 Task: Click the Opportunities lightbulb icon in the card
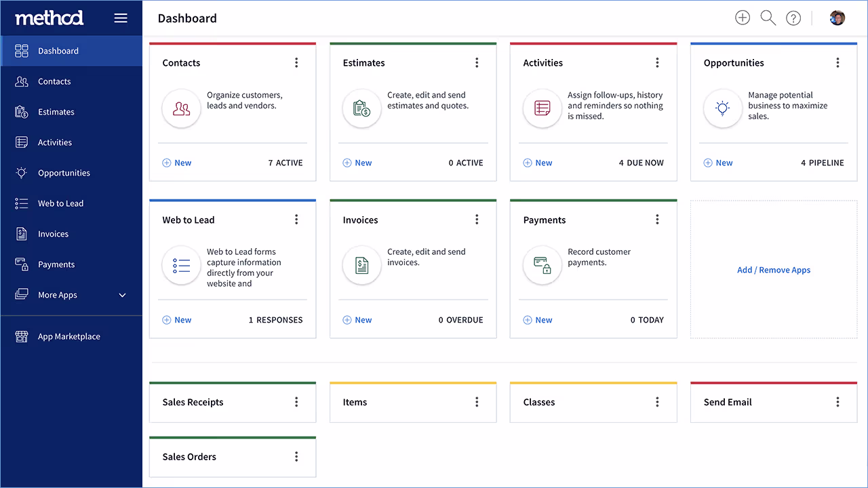[x=723, y=108]
